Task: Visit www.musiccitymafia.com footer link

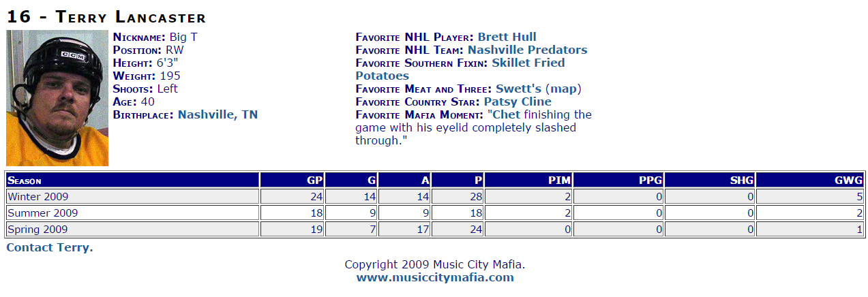Action: pyautogui.click(x=435, y=277)
